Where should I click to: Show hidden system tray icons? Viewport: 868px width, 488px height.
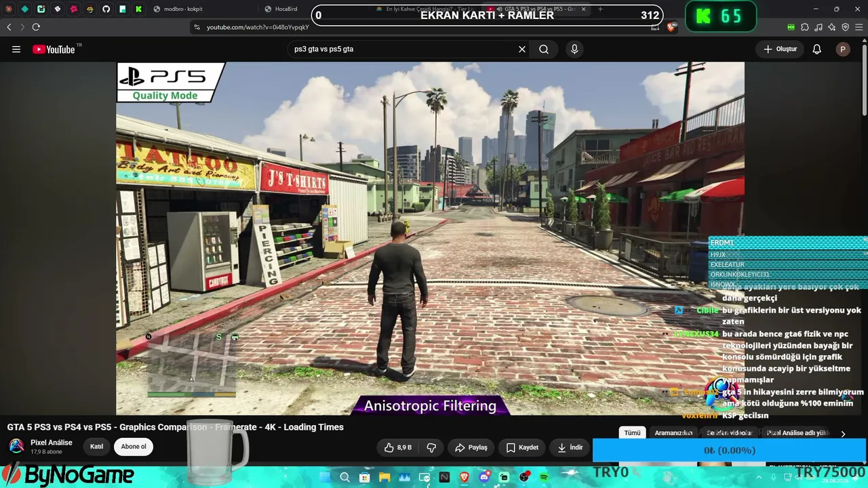(757, 477)
